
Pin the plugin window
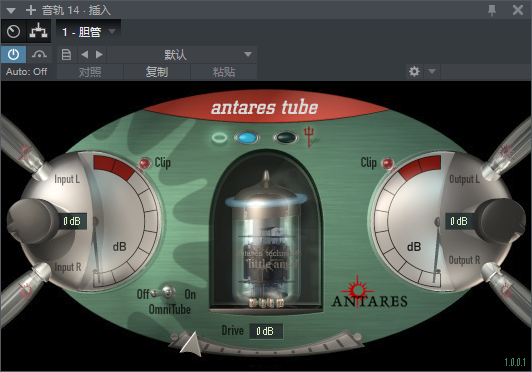(492, 10)
